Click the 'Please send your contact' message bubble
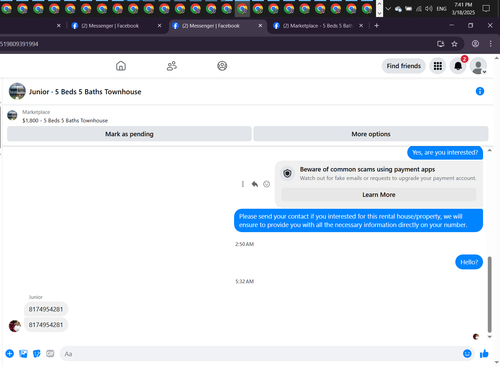Screen dimensions: 500x366 [358, 220]
